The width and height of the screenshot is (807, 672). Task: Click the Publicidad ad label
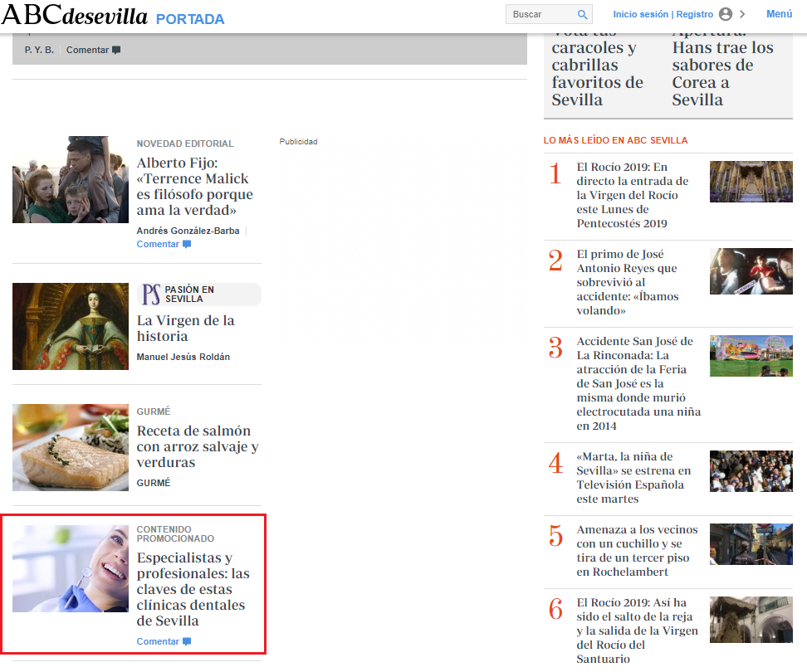coord(299,141)
